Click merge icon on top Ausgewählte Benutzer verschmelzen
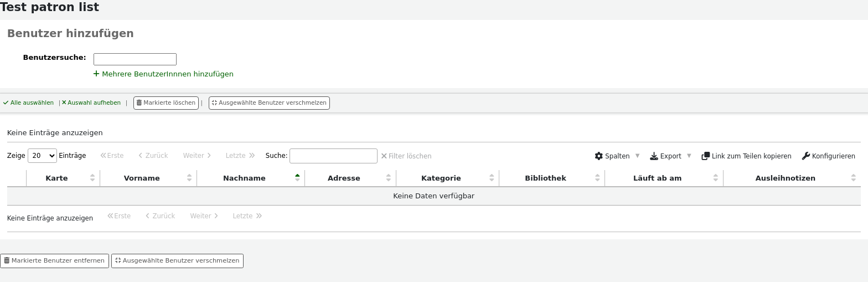868x282 pixels. [214, 103]
